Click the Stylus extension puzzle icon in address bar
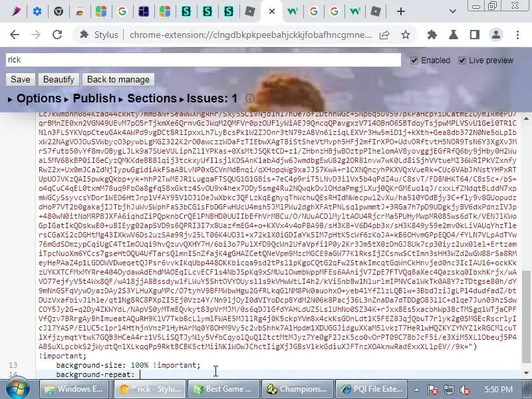This screenshot has height=399, width=532. [84, 35]
